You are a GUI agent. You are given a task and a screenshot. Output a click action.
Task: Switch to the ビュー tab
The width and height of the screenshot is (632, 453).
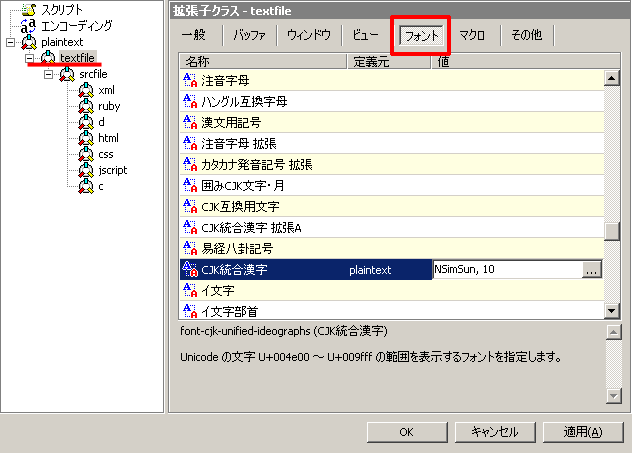[365, 35]
